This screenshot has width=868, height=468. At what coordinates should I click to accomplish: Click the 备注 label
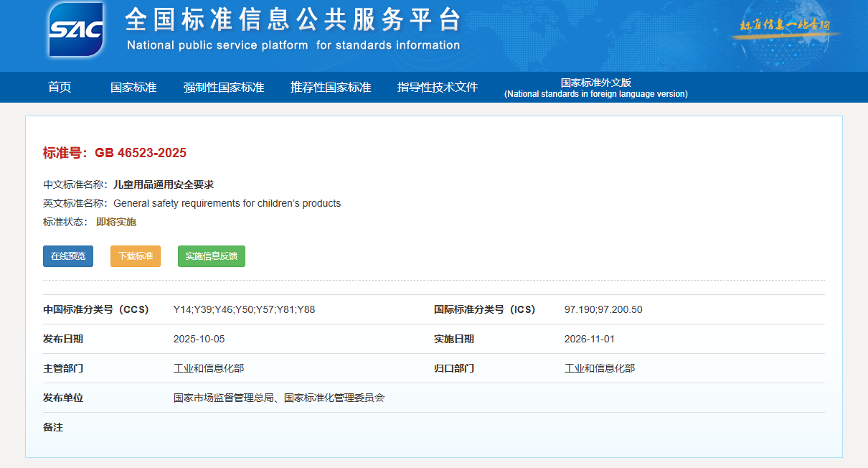pos(53,427)
